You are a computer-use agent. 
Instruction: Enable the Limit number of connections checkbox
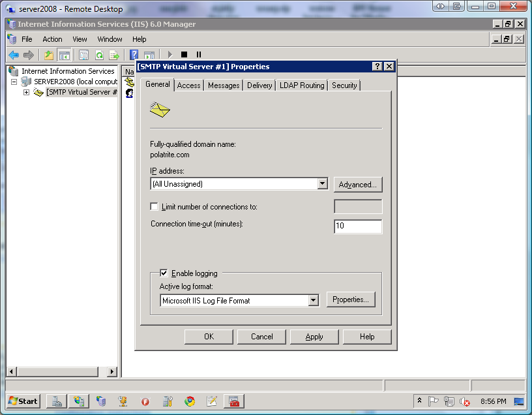coord(154,206)
